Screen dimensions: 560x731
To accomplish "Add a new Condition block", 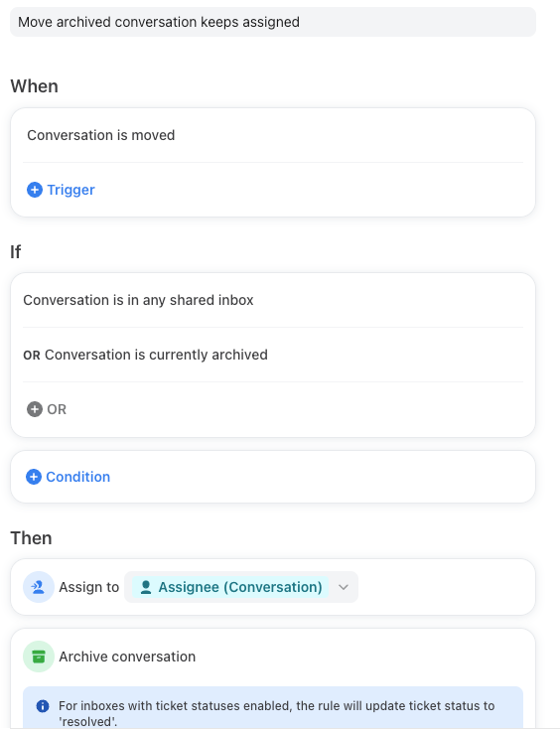I will 69,477.
